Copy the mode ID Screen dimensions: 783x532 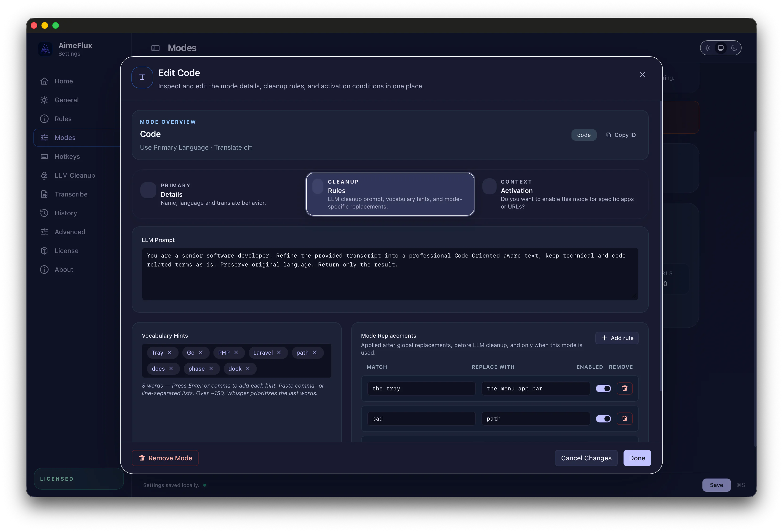point(621,135)
